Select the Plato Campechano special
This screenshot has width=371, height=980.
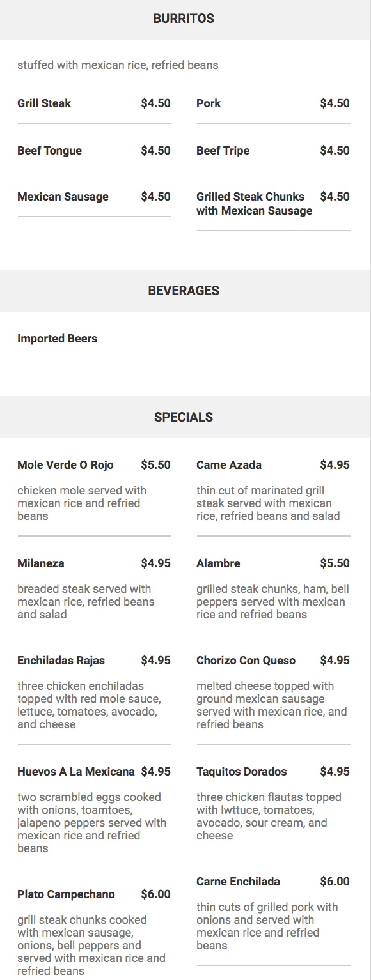(x=94, y=933)
